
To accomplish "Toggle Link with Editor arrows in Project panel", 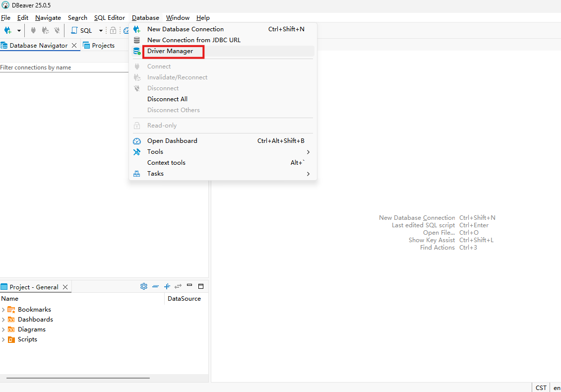I will [x=178, y=286].
